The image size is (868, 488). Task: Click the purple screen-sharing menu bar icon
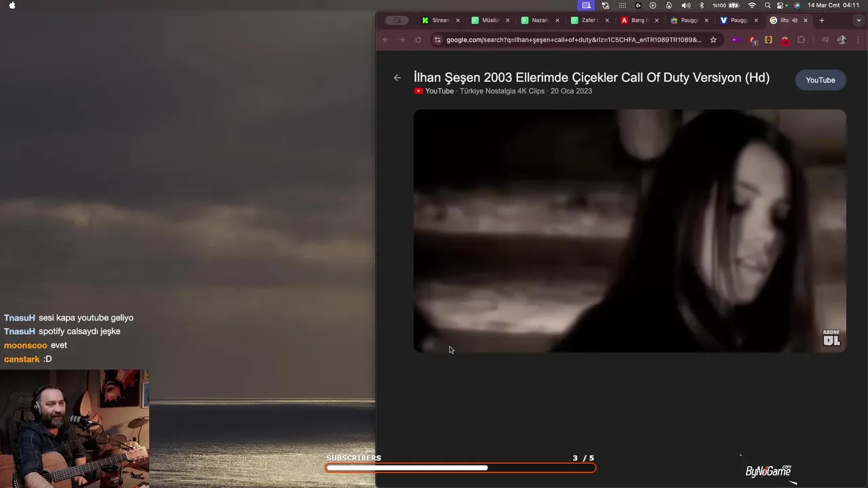(x=587, y=5)
